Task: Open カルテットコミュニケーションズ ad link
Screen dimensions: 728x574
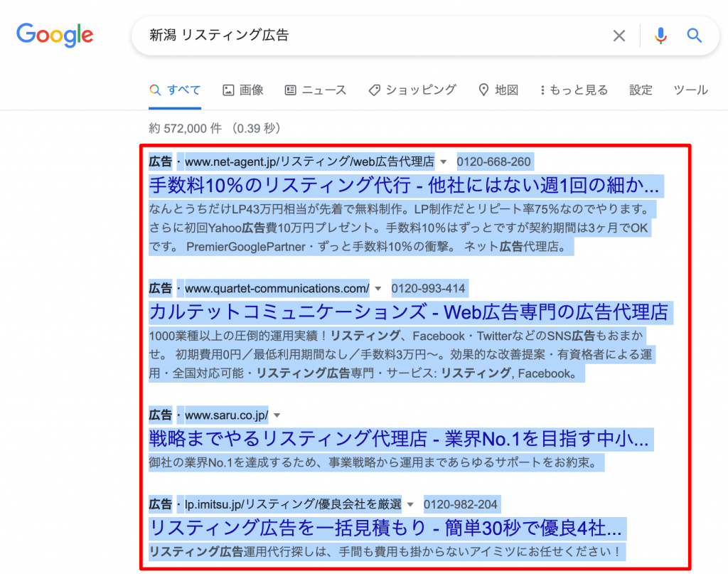Action: pyautogui.click(x=409, y=312)
